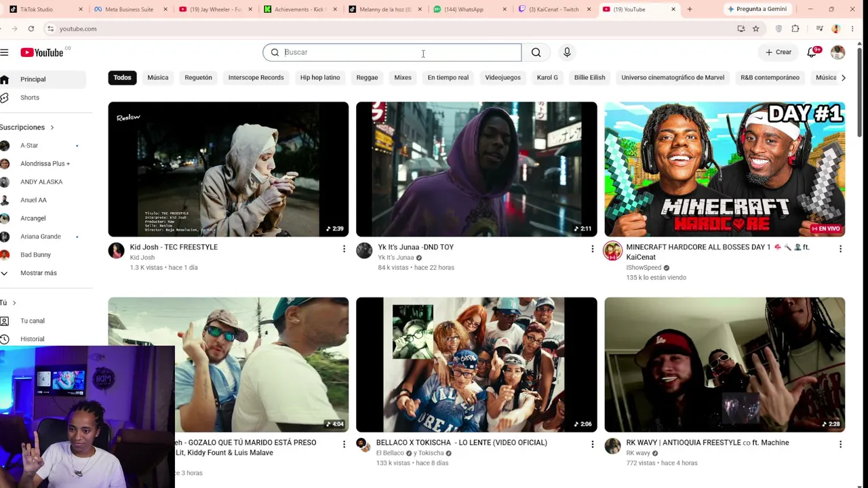Bookmark this page with the star icon
The height and width of the screenshot is (488, 868).
click(755, 28)
